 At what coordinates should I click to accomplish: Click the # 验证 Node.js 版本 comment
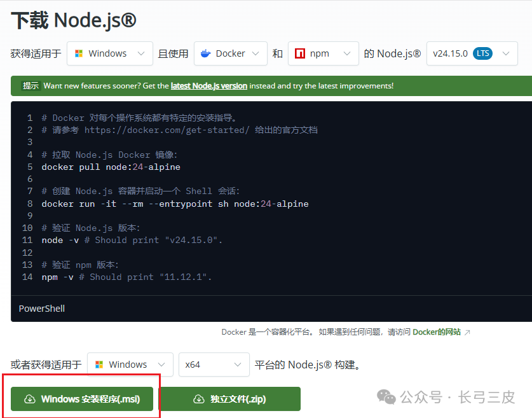point(91,228)
